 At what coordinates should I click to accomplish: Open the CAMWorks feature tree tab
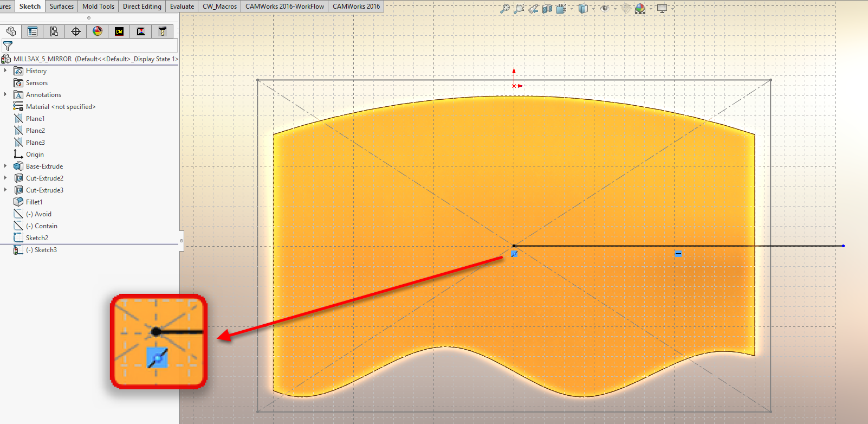coord(119,31)
